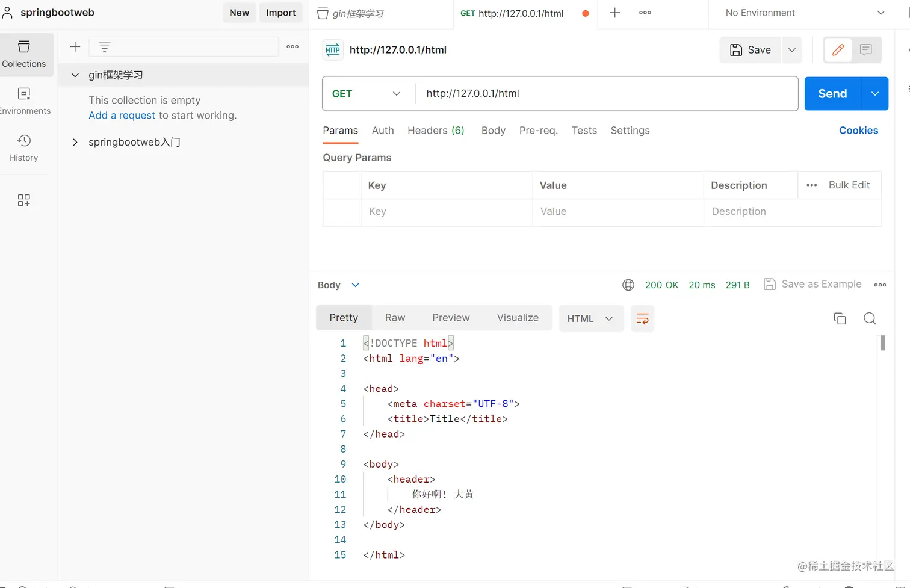The height and width of the screenshot is (588, 910).
Task: Open the comments icon
Action: 866,50
